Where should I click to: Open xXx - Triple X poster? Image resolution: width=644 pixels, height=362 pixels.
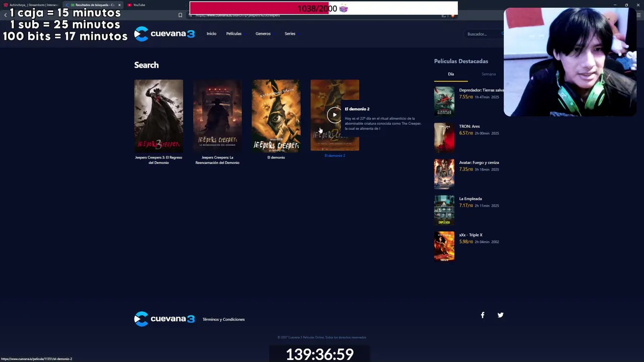[x=444, y=246]
